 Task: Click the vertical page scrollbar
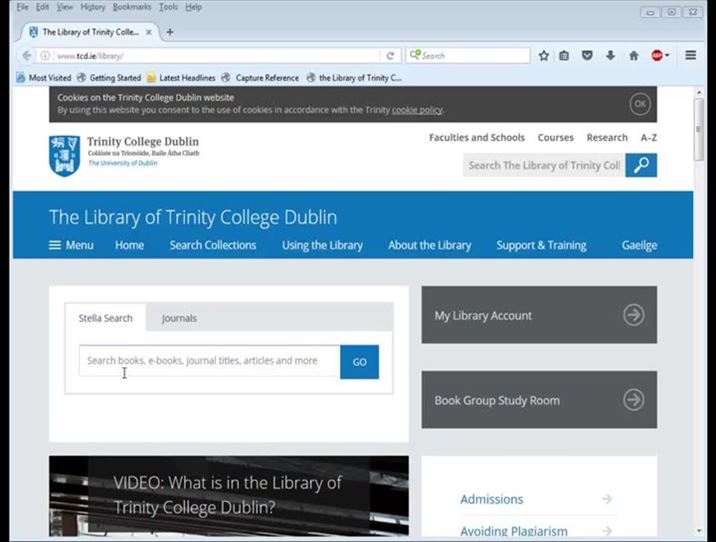point(698,300)
